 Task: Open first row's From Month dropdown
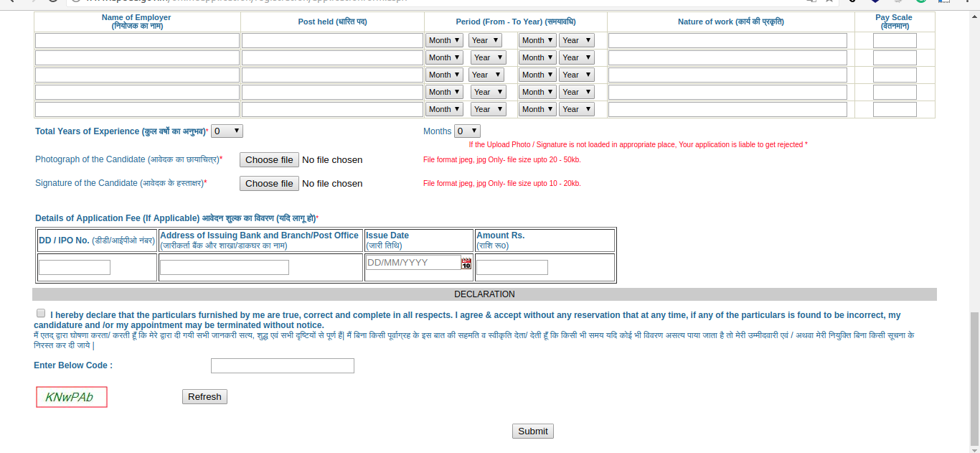click(x=444, y=40)
